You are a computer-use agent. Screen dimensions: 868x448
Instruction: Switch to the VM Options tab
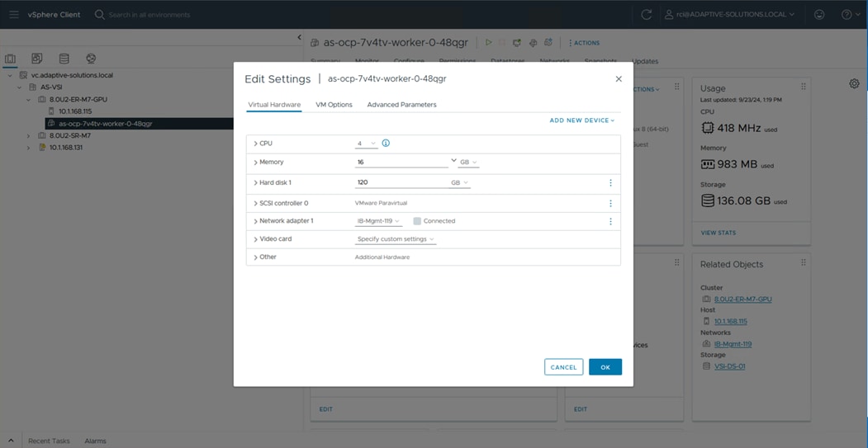coord(334,105)
